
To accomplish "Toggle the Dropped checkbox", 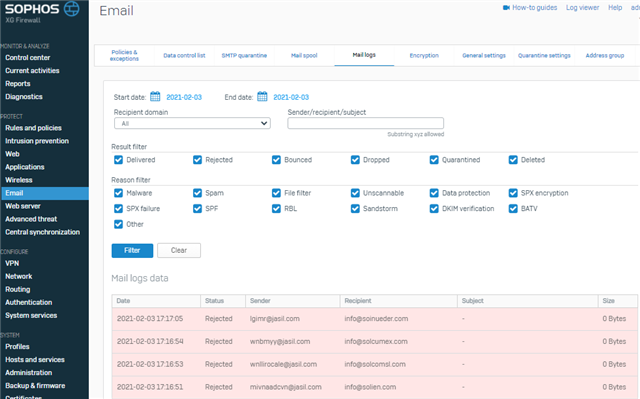I will point(355,160).
